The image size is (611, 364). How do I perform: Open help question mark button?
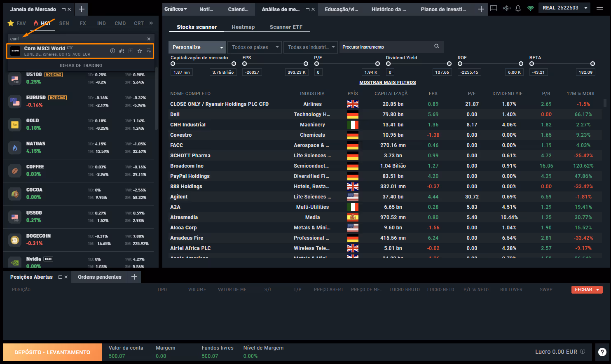[x=602, y=352]
